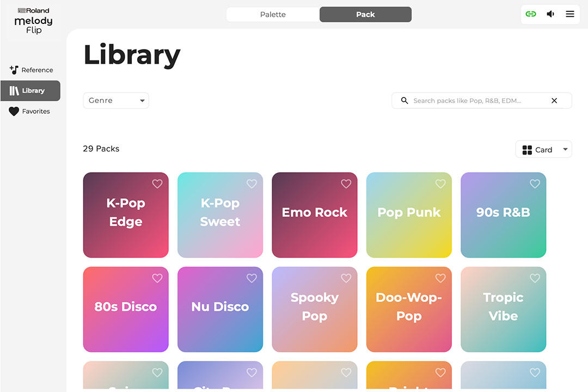Favorite the 90s R&B pack

535,184
